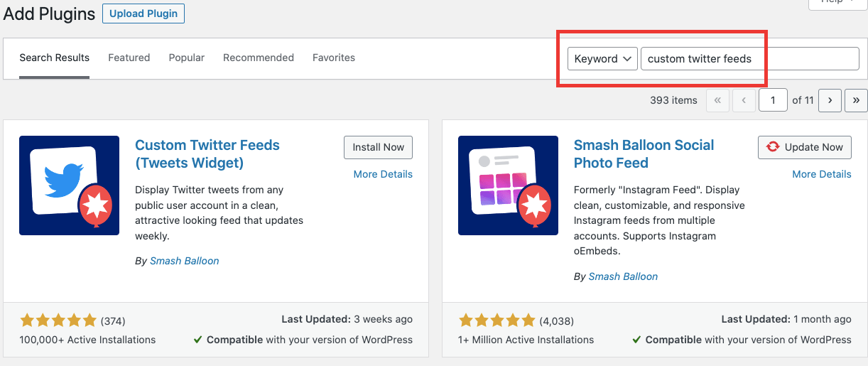Open the Popular plugins tab
This screenshot has width=868, height=366.
click(x=186, y=58)
